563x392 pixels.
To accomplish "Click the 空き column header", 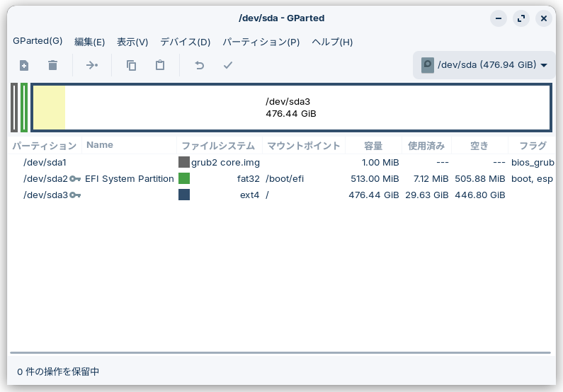I will (479, 145).
